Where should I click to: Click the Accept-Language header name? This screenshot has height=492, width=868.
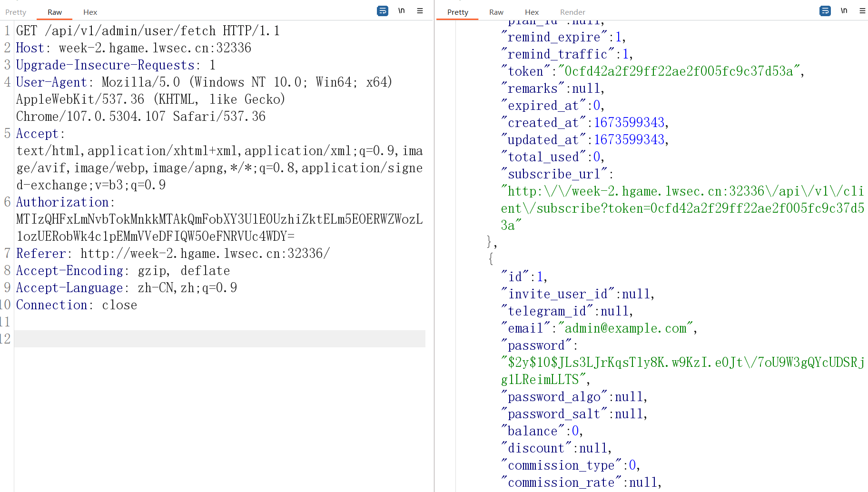[69, 288]
